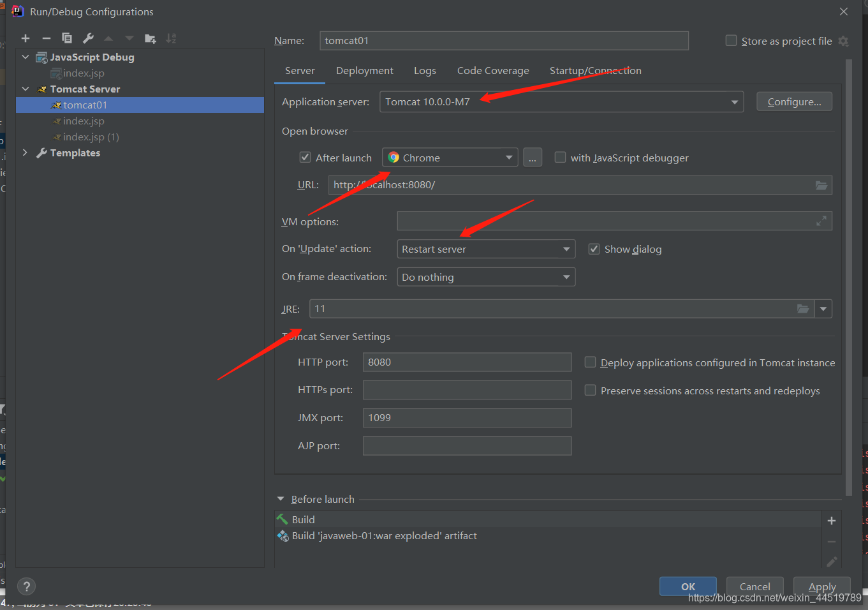Select Tomcat Server index.jsp configuration

140,121
